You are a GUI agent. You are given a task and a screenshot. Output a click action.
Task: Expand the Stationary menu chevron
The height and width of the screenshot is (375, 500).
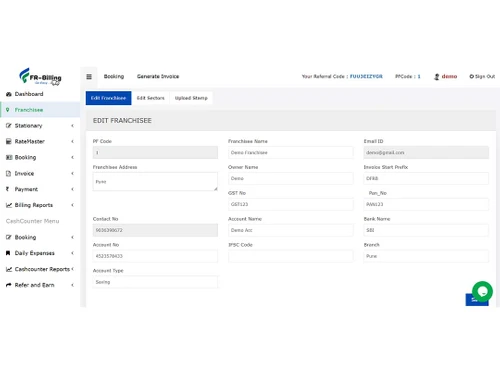click(72, 126)
